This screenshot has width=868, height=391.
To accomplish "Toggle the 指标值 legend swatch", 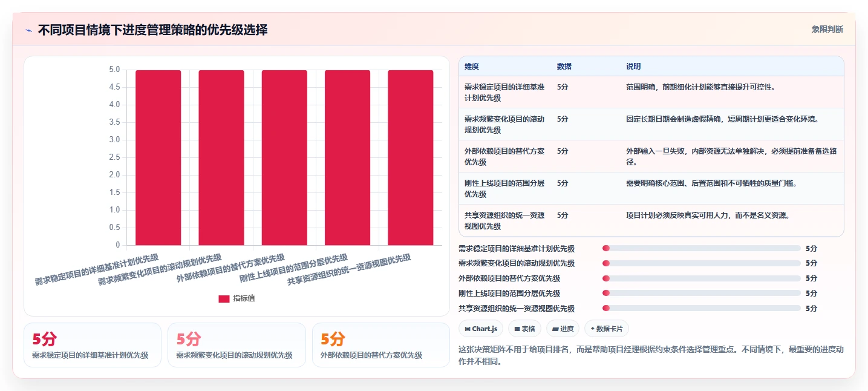I will coord(224,298).
